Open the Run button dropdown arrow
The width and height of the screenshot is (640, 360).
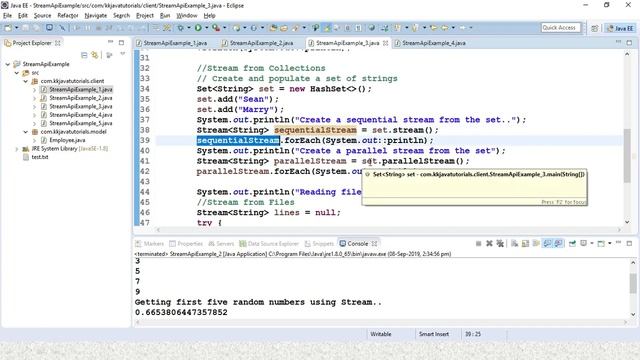pos(207,28)
